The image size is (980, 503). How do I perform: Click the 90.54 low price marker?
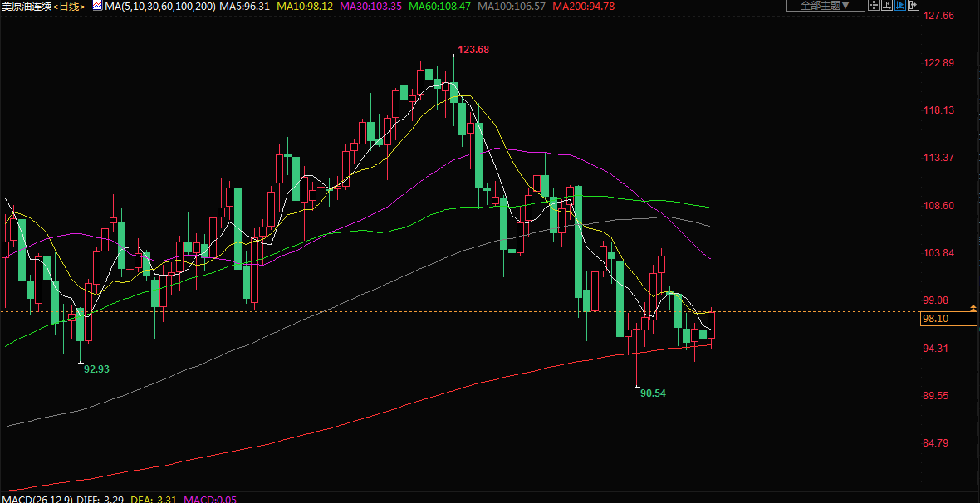point(653,393)
